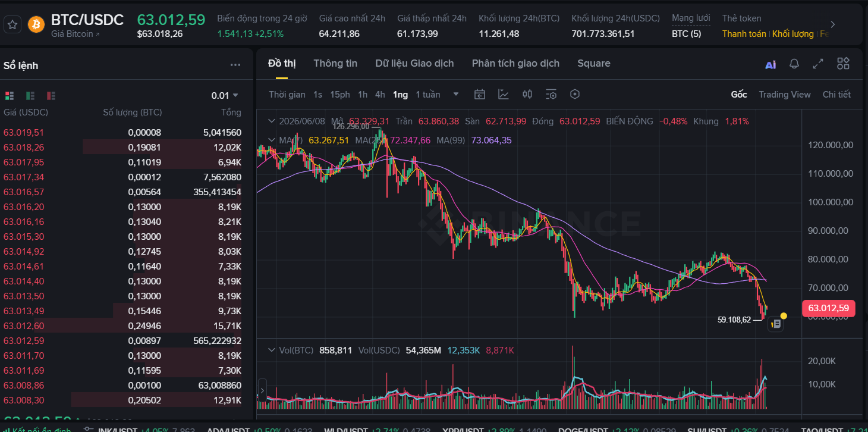Select the 4h interval
The width and height of the screenshot is (868, 432).
pos(380,95)
